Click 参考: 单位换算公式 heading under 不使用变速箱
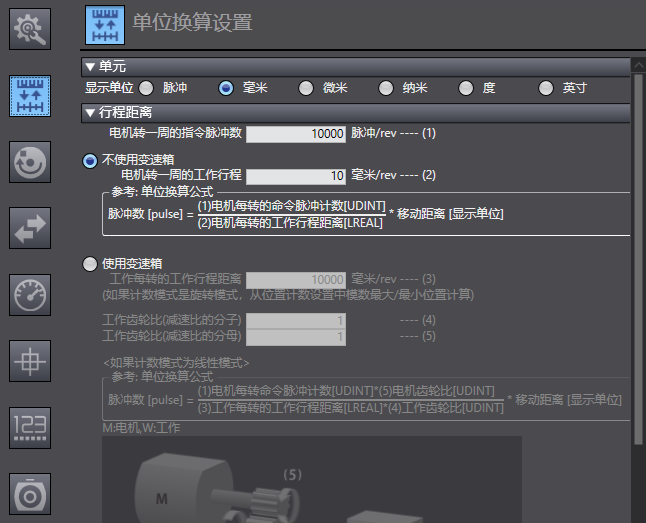646x523 pixels. click(162, 192)
